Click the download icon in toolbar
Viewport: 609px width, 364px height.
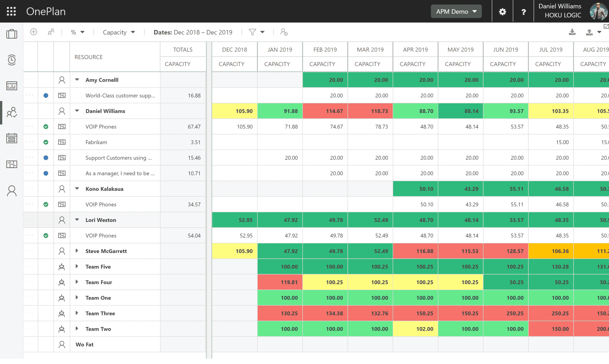pos(572,32)
